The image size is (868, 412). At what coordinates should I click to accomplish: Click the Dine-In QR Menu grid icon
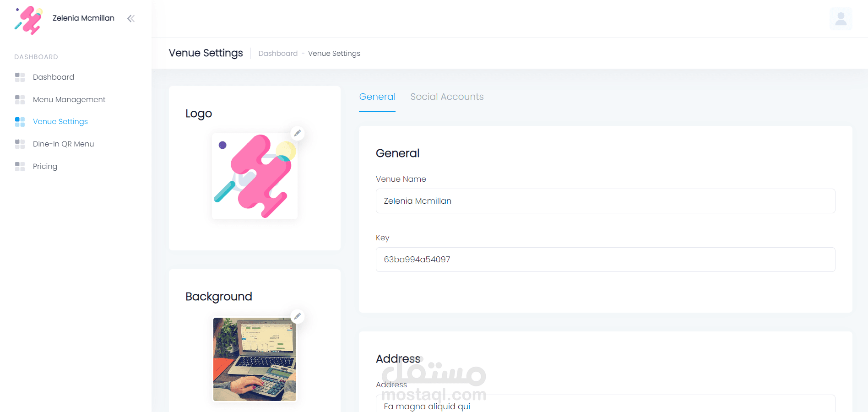[x=20, y=144]
